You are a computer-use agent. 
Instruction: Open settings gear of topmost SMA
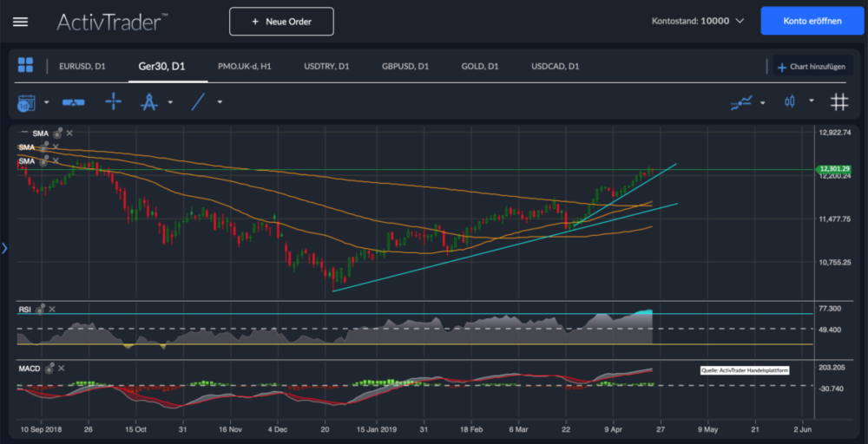[x=57, y=134]
